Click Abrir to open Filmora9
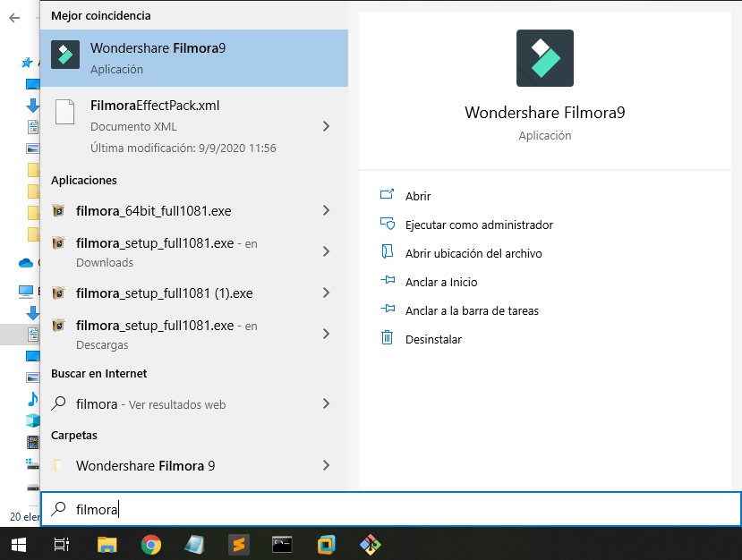Image resolution: width=742 pixels, height=560 pixels. (418, 196)
